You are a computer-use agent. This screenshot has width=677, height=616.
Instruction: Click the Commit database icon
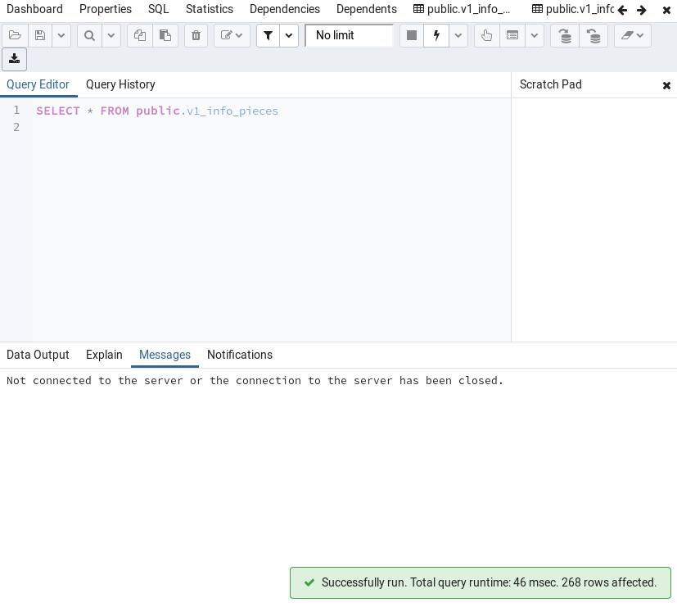coord(565,35)
